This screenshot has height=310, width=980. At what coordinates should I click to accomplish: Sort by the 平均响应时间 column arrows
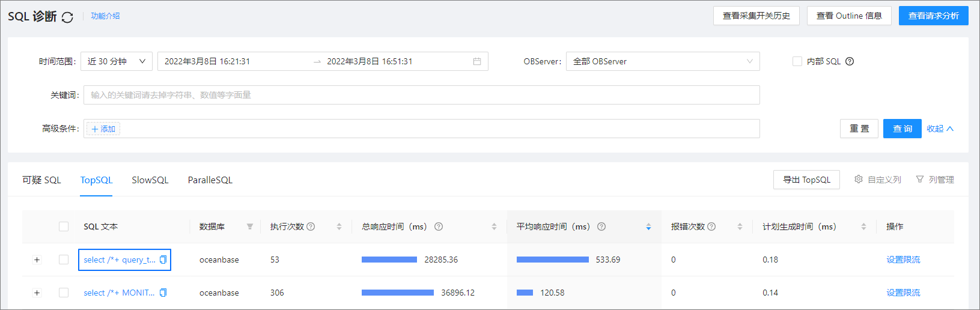648,226
